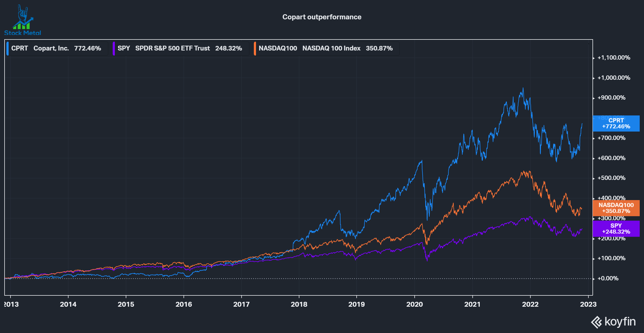Click the +500.00% y-axis label
Viewport: 644px width, 333px height.
pyautogui.click(x=611, y=178)
